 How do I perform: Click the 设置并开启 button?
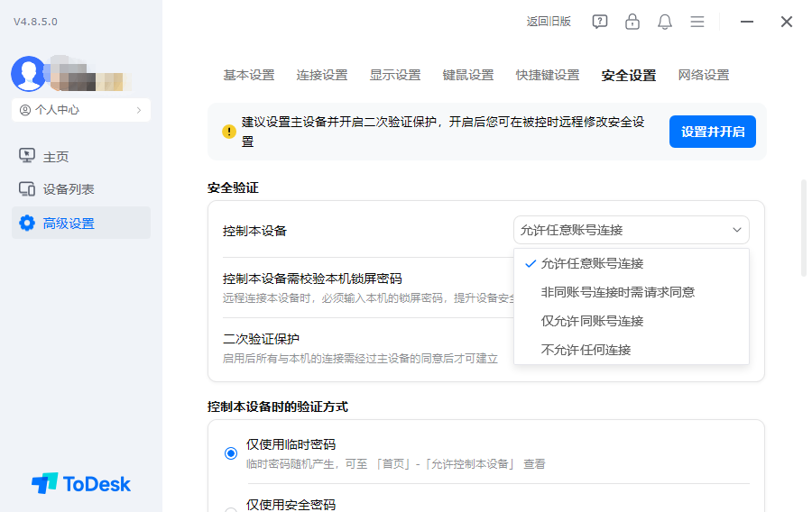[x=713, y=132]
